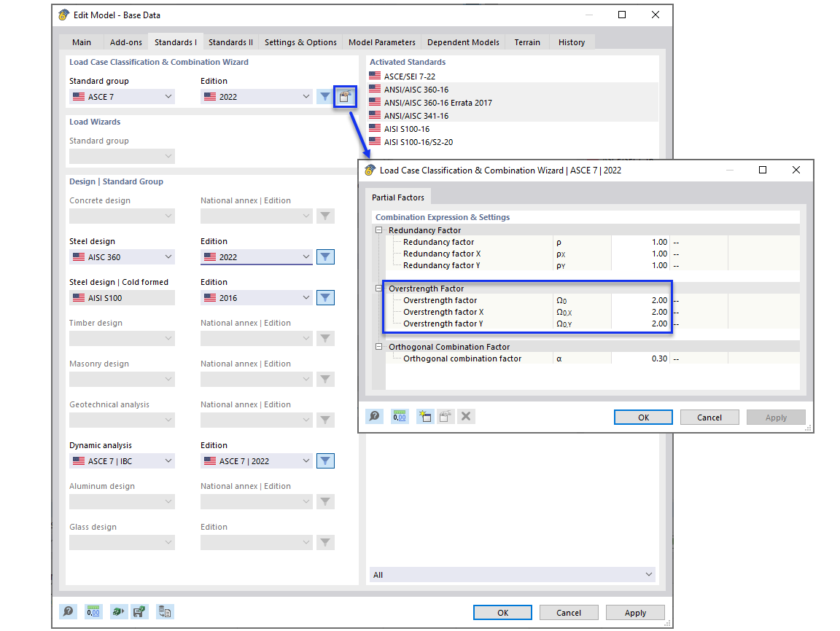Open the Model Parameters tab
Image resolution: width=840 pixels, height=631 pixels.
point(382,42)
